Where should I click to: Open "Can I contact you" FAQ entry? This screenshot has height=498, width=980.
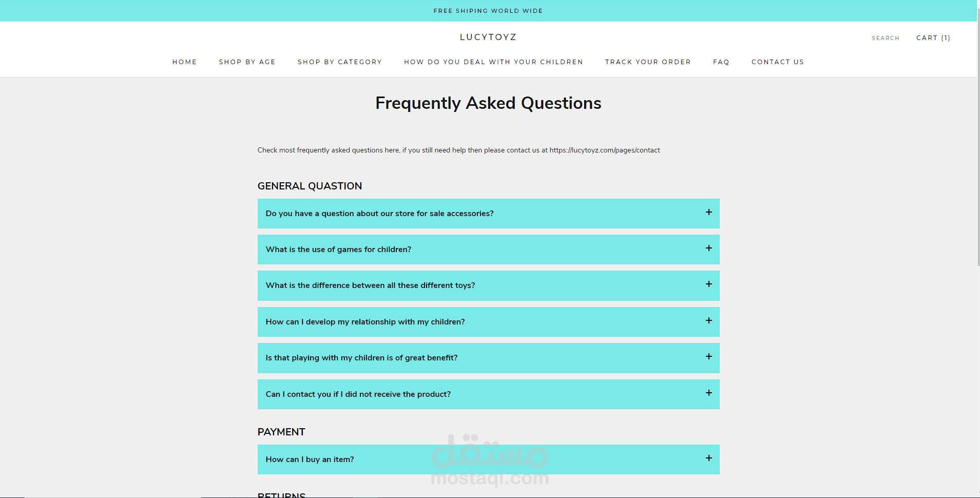[x=358, y=394]
